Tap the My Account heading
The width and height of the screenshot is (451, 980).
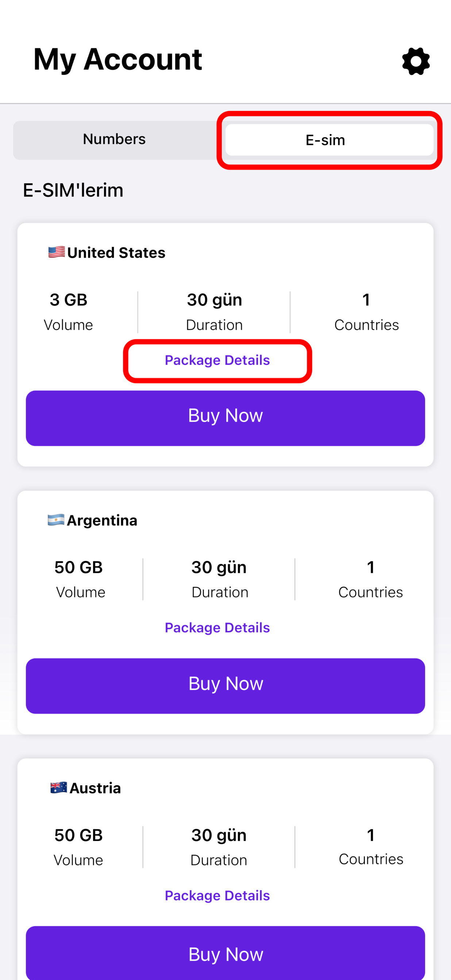[x=118, y=60]
